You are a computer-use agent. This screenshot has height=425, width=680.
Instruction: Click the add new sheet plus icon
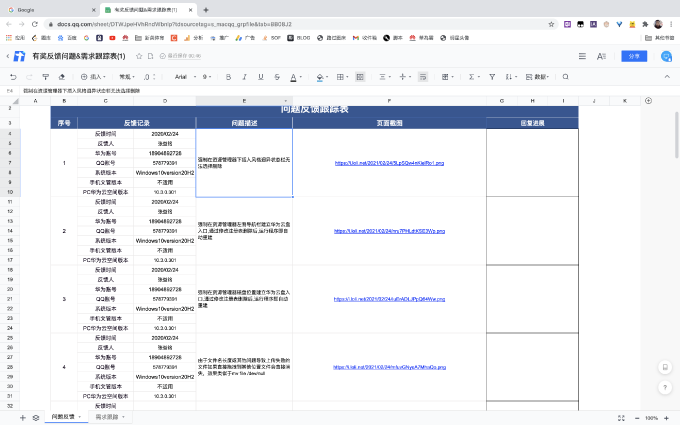coord(22,417)
